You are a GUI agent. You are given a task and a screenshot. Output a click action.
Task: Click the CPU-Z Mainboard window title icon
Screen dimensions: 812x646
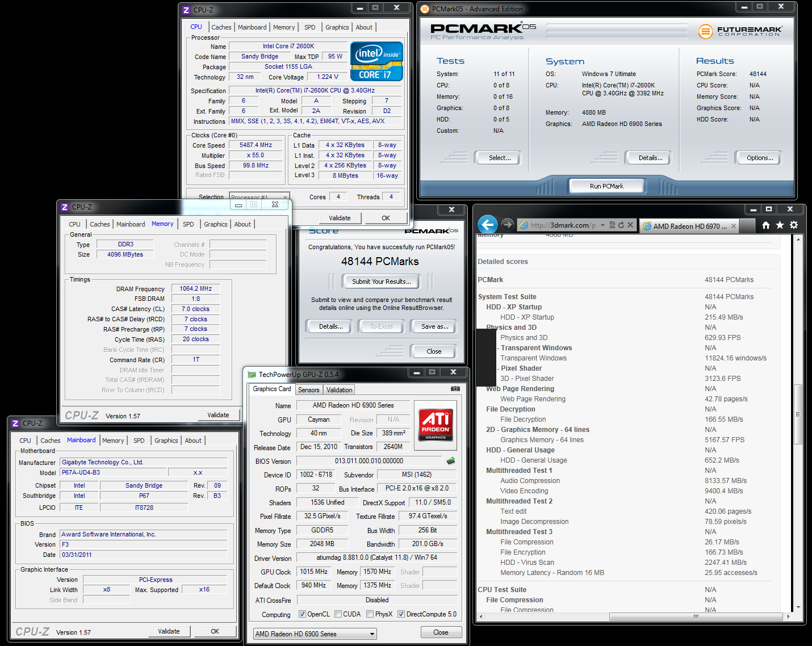click(x=15, y=423)
